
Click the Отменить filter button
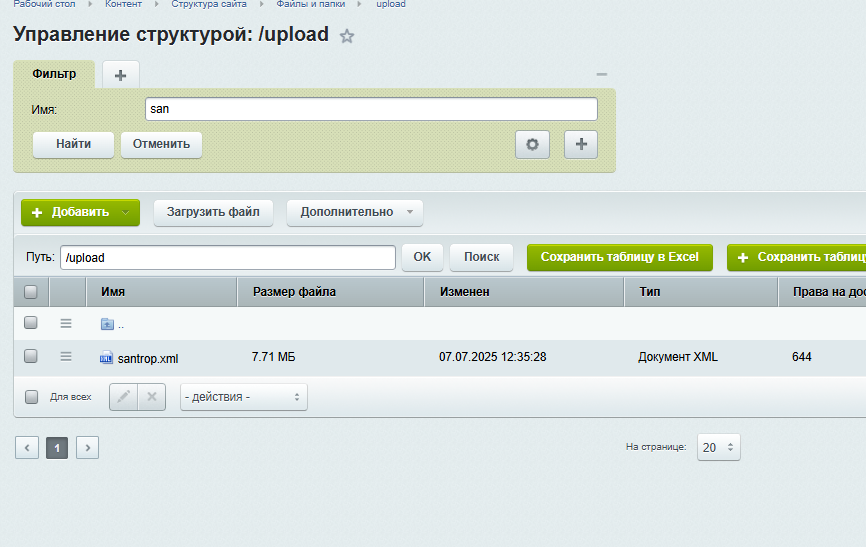(161, 145)
